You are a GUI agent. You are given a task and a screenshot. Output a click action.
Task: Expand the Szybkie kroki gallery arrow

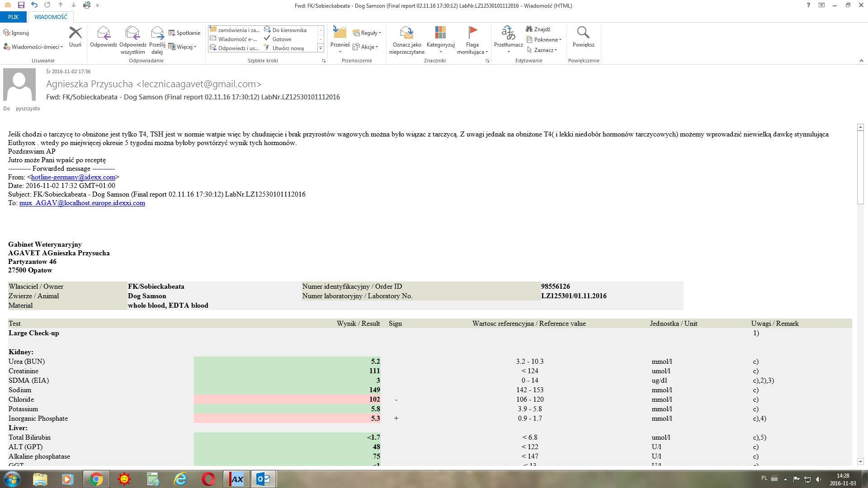click(321, 48)
